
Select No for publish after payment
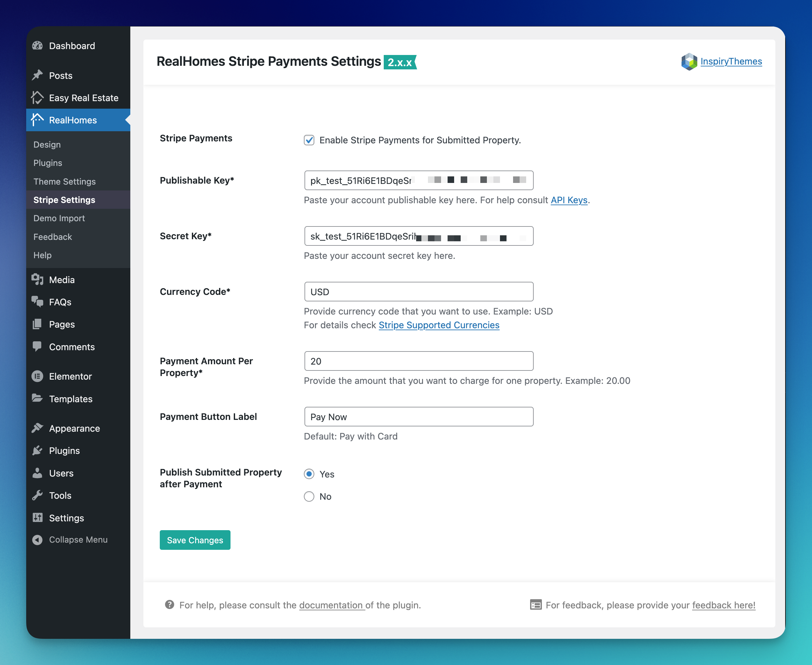pyautogui.click(x=309, y=496)
